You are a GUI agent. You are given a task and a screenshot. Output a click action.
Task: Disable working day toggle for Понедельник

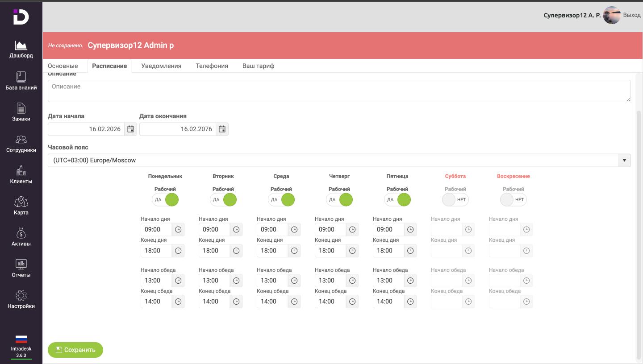point(165,200)
